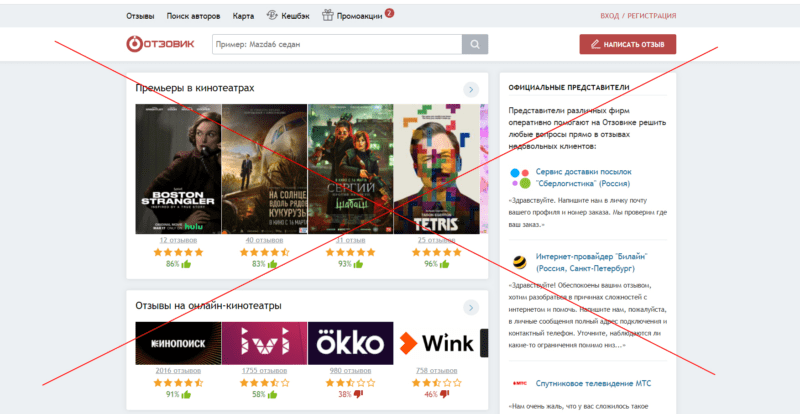The image size is (800, 414).
Task: Open Сервис доставки посылок Сберлогистика link
Action: (584, 177)
